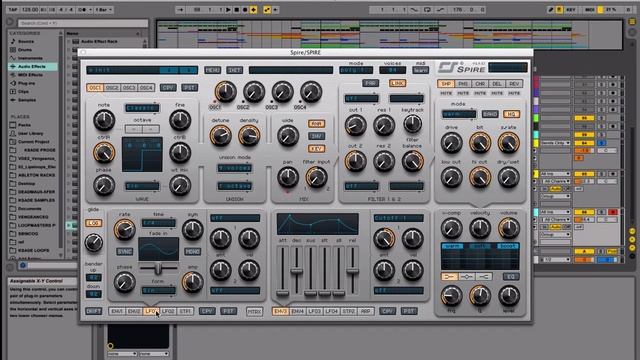Image resolution: width=640 pixels, height=360 pixels.
Task: Switch to the ARP tab
Action: (365, 311)
